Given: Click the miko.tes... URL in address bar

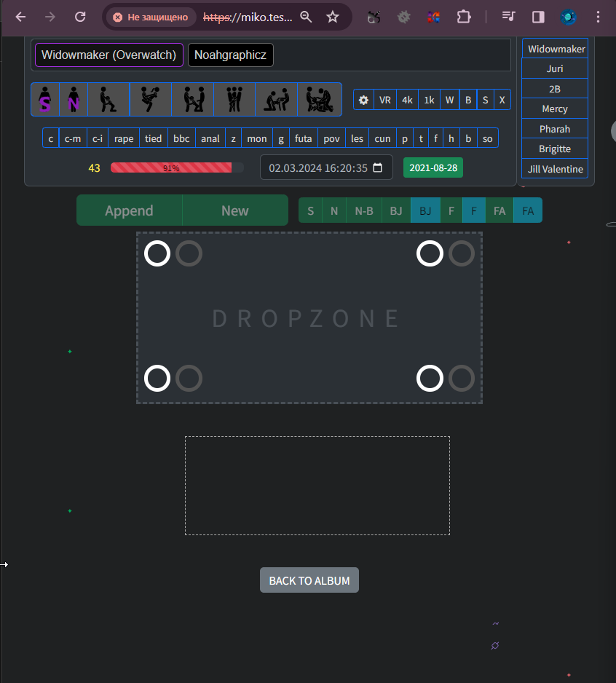Looking at the screenshot, I should 248,17.
